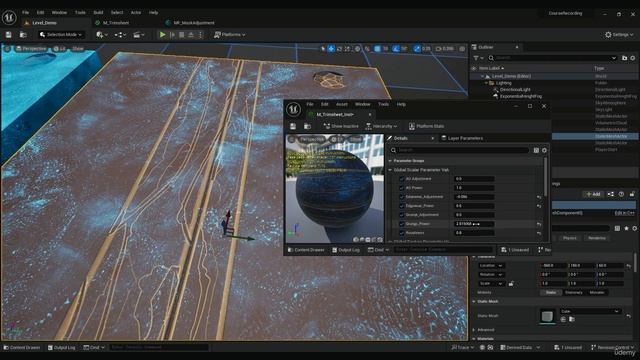Screen dimensions: 640x360
Task: Click the grid view icon beside material search
Action: 536,150
